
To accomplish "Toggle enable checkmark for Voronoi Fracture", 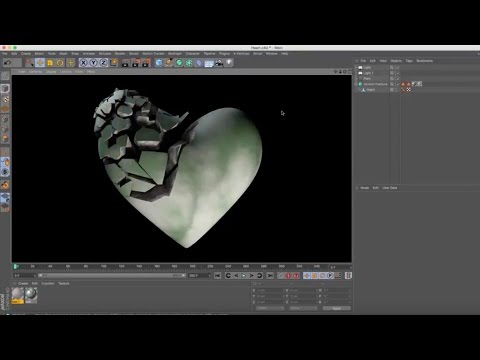I will [398, 84].
